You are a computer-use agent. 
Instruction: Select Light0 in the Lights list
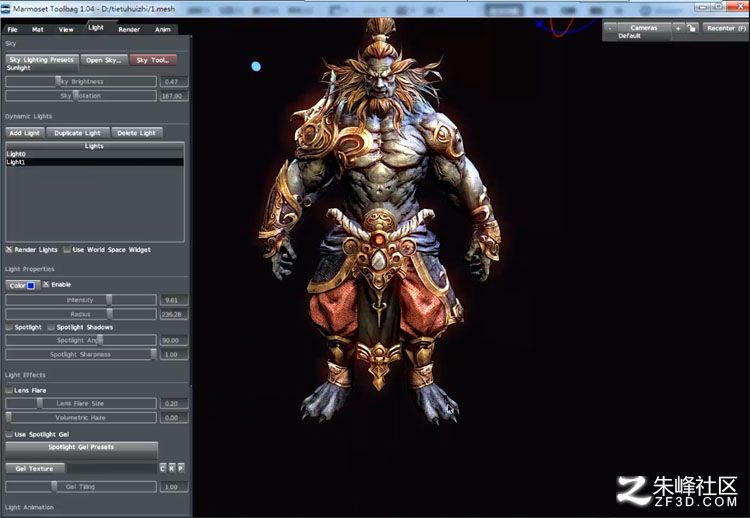pos(94,154)
